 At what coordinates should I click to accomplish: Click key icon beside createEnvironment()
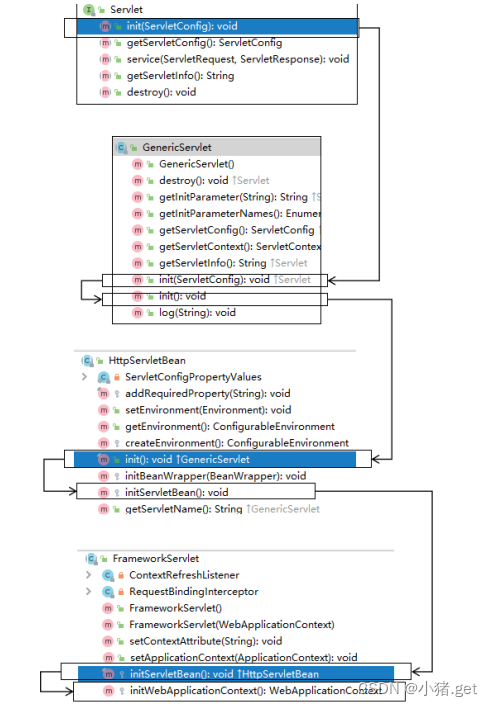pos(117,443)
